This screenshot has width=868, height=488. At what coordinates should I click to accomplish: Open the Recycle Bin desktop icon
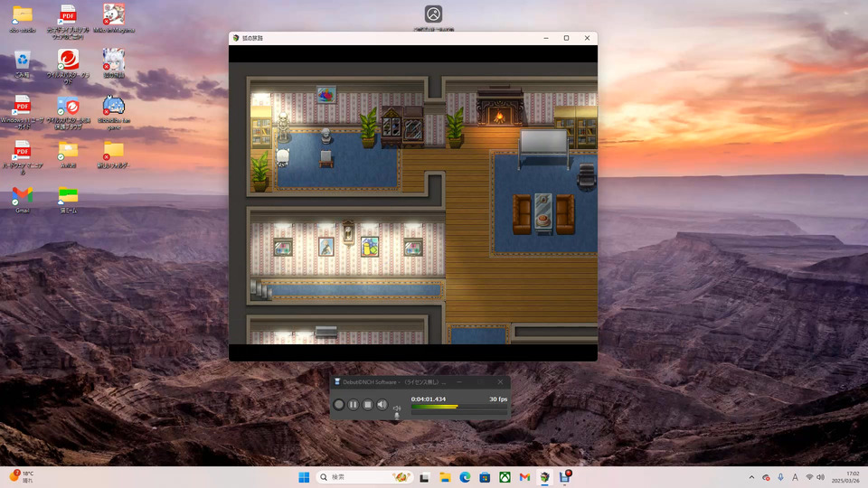(22, 63)
